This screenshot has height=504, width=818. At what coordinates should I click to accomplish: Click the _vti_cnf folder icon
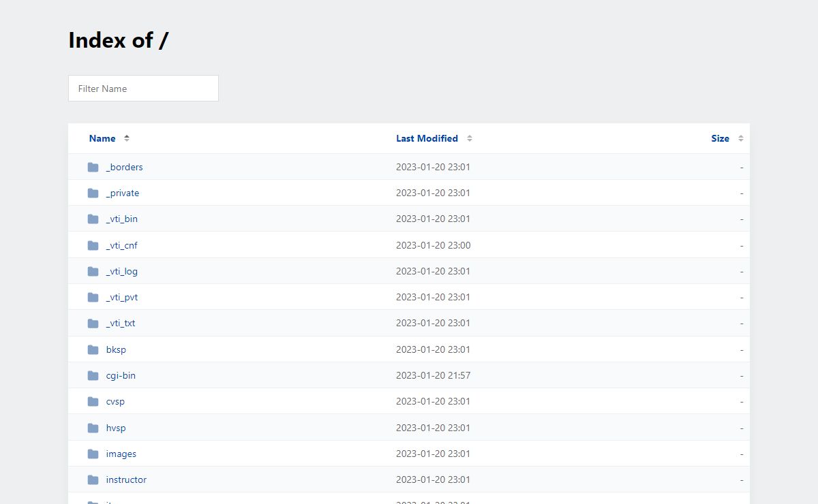pos(93,246)
